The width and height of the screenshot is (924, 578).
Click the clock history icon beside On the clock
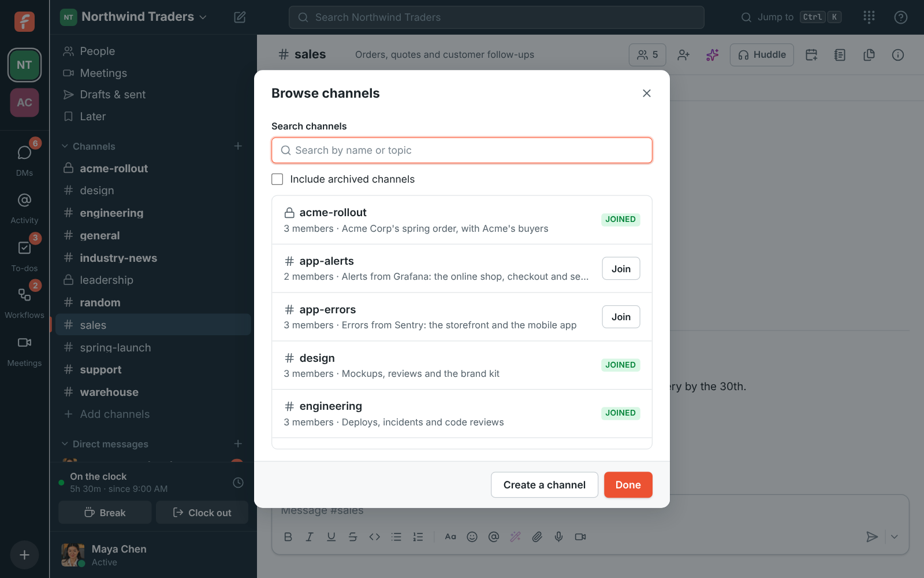pyautogui.click(x=238, y=483)
